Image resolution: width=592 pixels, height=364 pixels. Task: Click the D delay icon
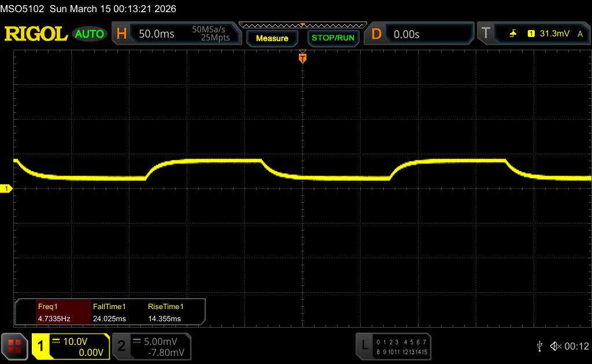tap(376, 34)
